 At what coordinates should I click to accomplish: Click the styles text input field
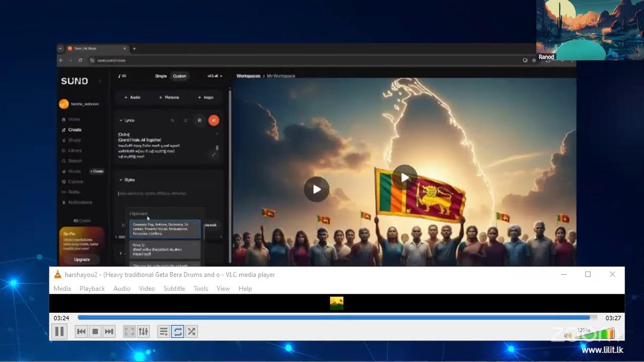click(x=169, y=194)
